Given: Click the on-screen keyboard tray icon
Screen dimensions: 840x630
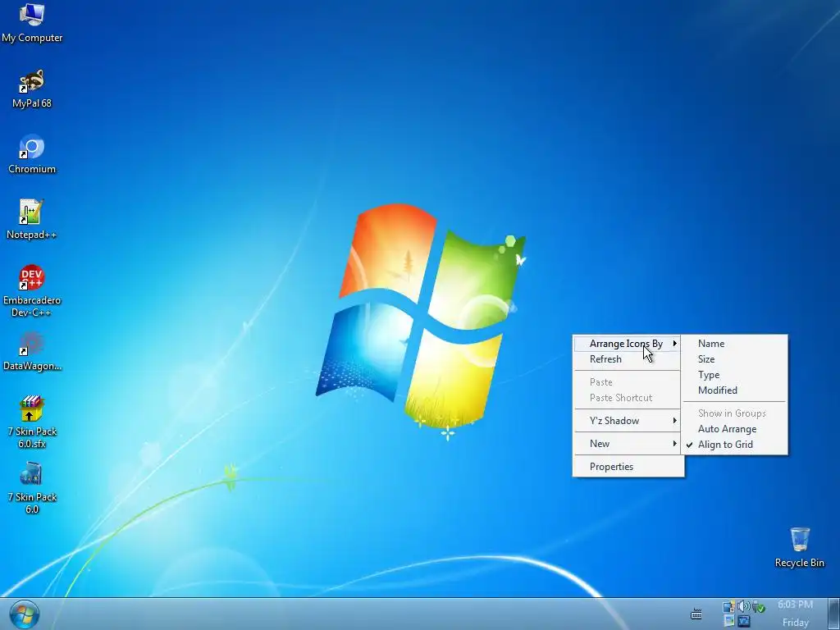Looking at the screenshot, I should [x=696, y=614].
